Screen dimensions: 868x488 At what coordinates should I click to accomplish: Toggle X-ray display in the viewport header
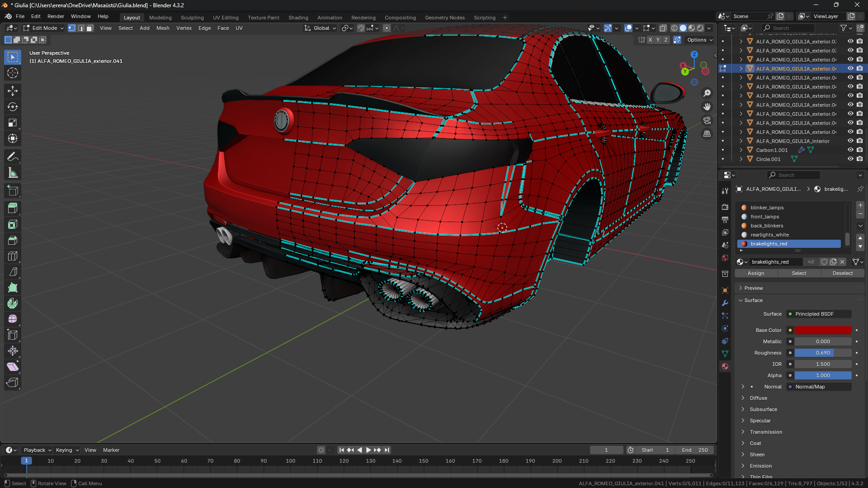pyautogui.click(x=663, y=28)
